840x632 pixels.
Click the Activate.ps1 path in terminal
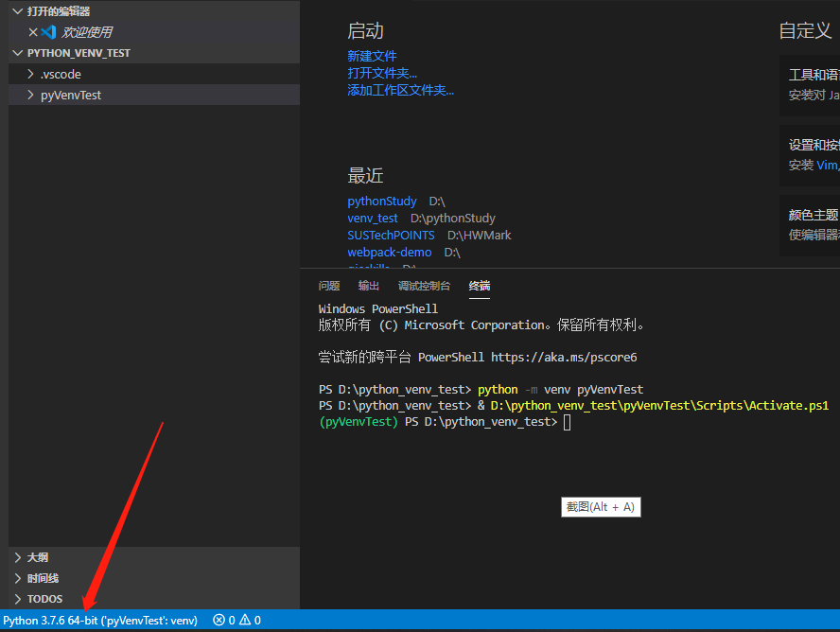(x=659, y=406)
